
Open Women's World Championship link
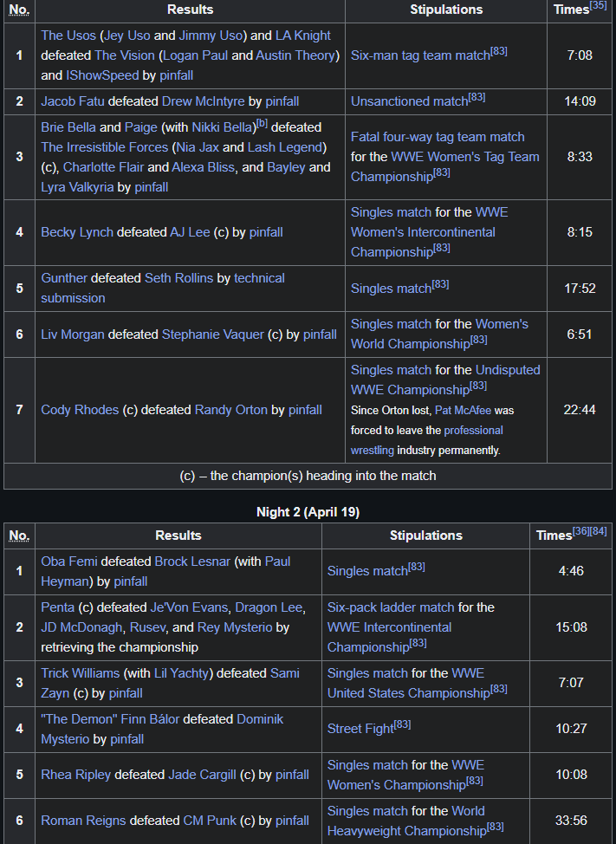click(x=439, y=334)
